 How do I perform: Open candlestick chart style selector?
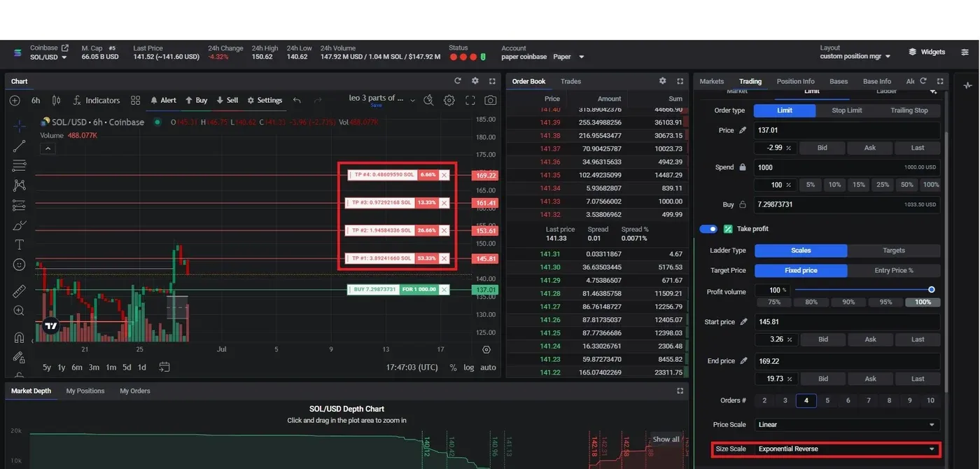pyautogui.click(x=56, y=100)
